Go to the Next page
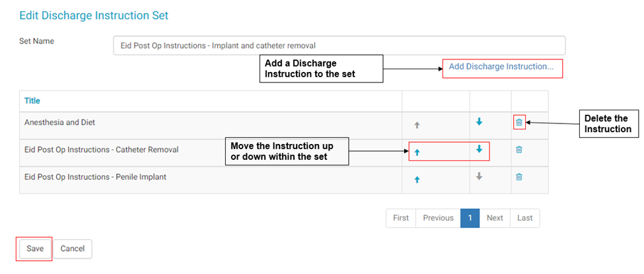 coord(495,218)
